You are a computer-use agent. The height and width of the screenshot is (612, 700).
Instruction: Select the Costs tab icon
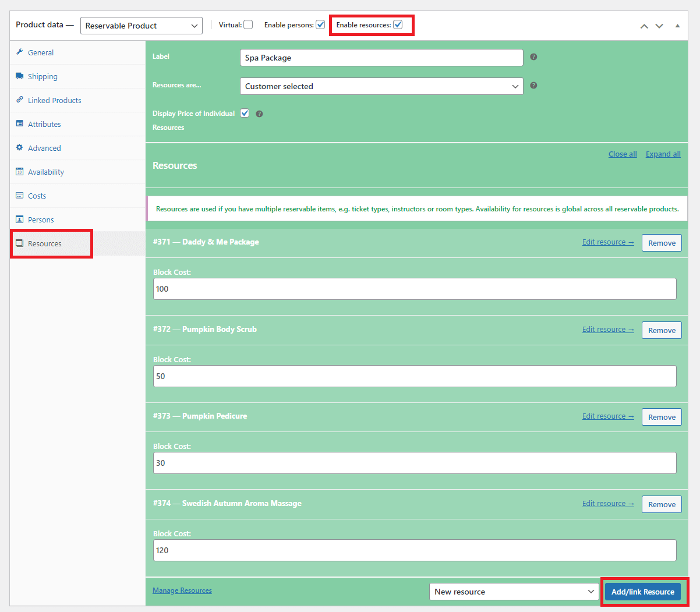pos(19,196)
